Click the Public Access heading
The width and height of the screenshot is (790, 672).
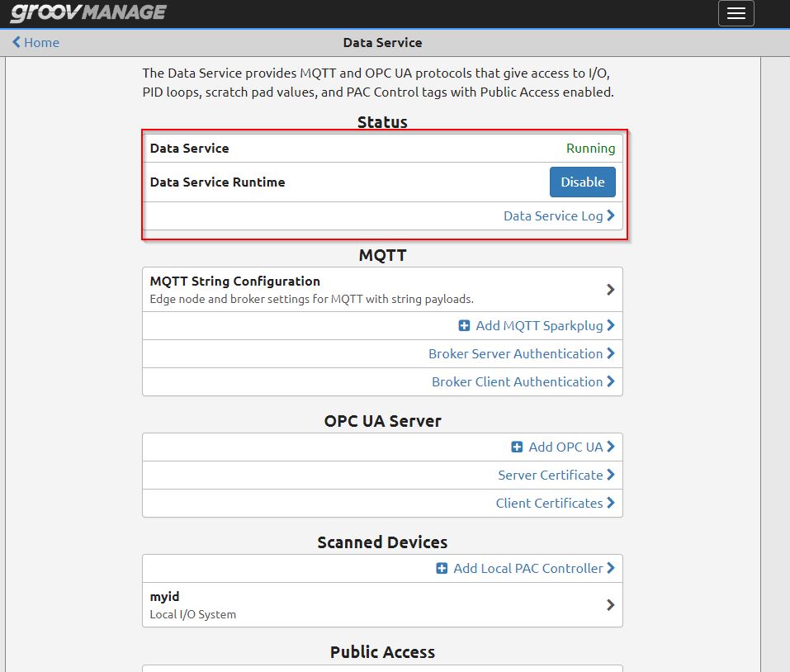(382, 652)
